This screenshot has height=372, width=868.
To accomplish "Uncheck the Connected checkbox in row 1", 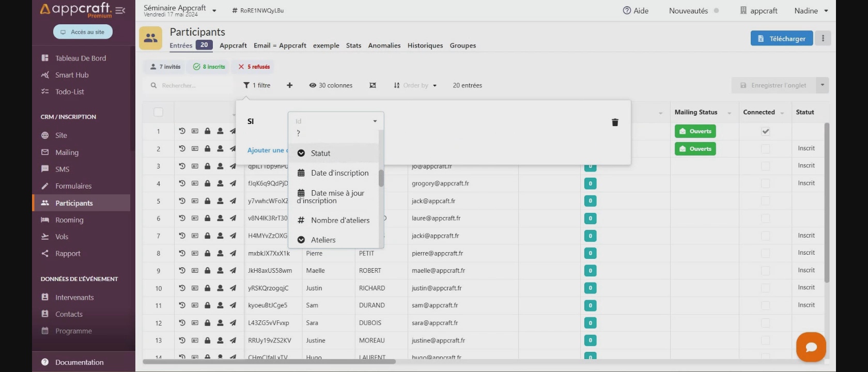I will click(765, 131).
